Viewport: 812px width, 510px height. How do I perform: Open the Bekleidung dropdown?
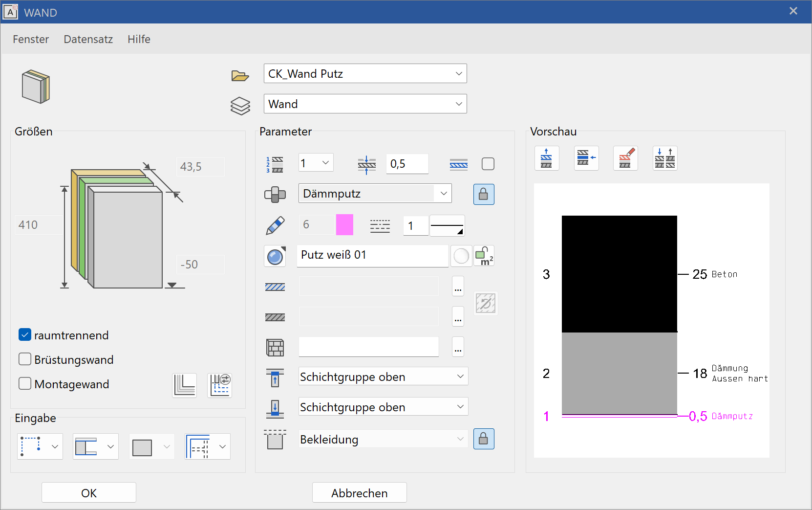tap(384, 439)
